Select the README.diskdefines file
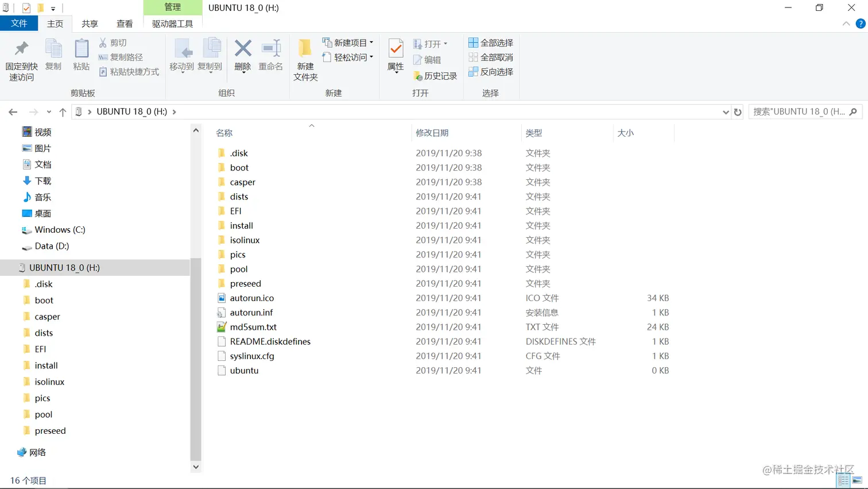The height and width of the screenshot is (489, 868). (x=270, y=341)
